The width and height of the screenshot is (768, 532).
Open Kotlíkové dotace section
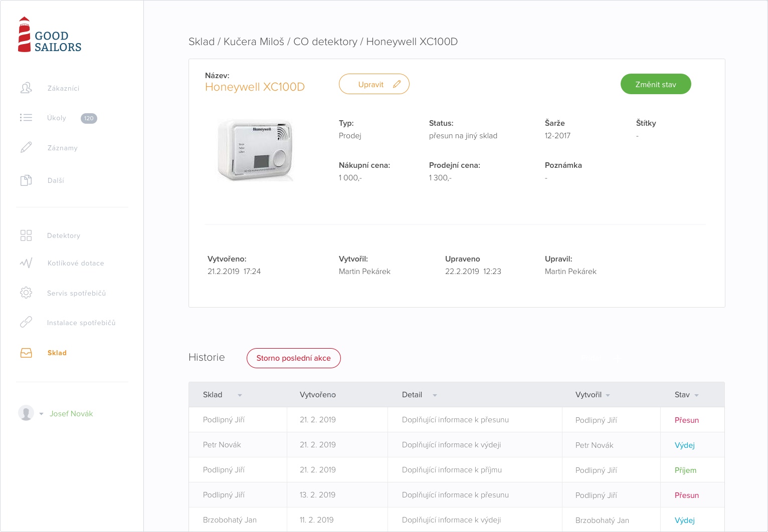[76, 263]
